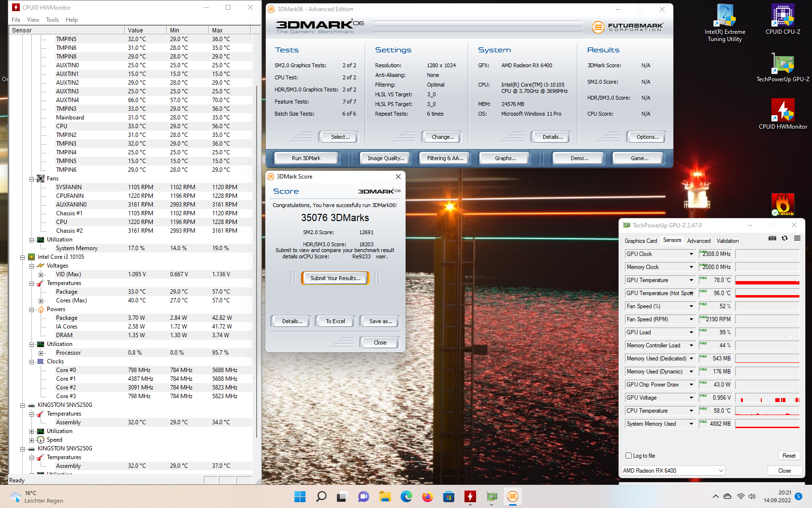Collapse the Intel Core i3 10105 node
812x508 pixels.
pyautogui.click(x=23, y=257)
